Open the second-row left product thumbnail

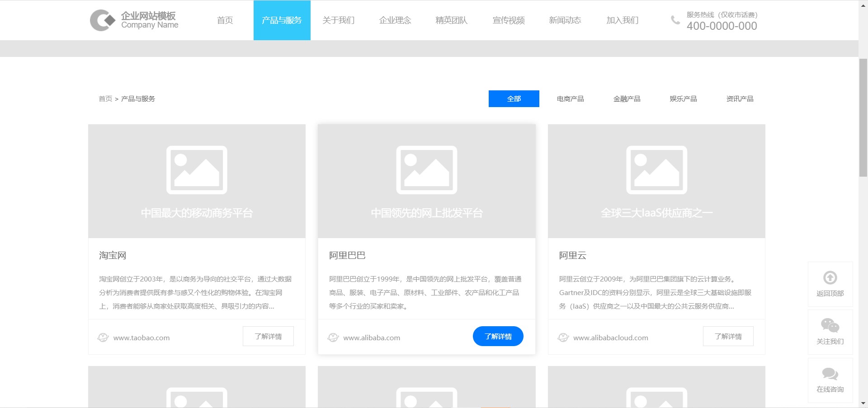(x=197, y=387)
